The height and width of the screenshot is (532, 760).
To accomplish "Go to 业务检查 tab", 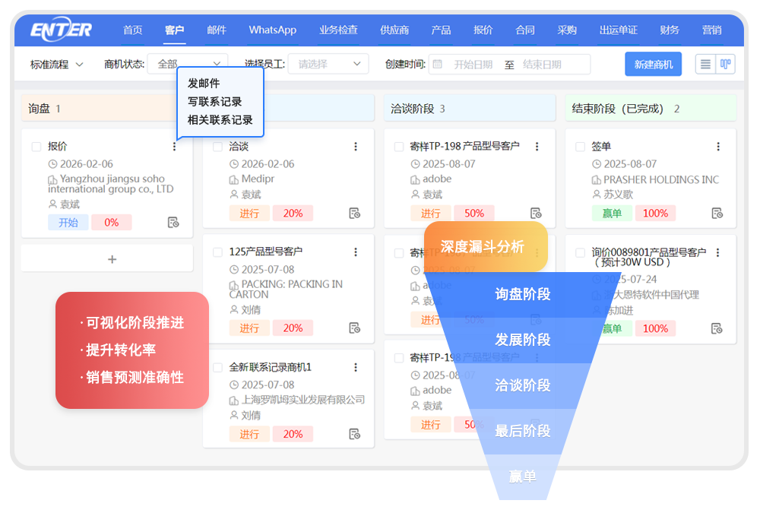I will tap(338, 30).
